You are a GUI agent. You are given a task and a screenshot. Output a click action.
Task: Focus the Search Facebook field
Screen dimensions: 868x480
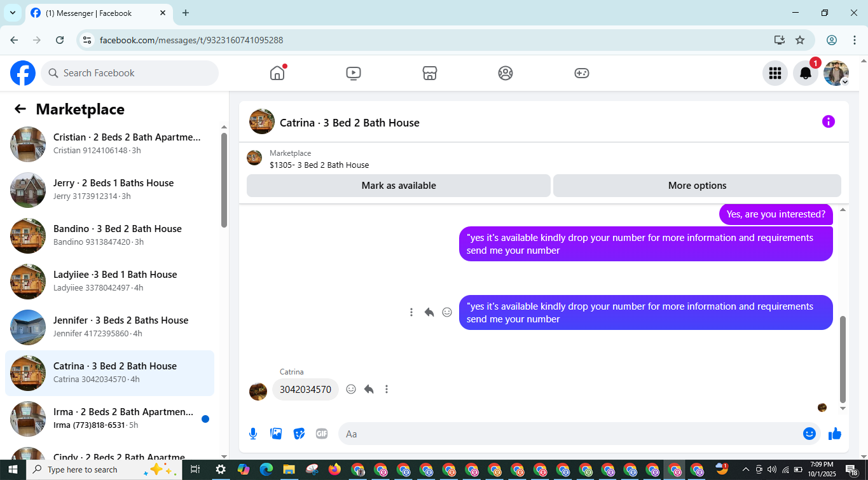coord(130,73)
